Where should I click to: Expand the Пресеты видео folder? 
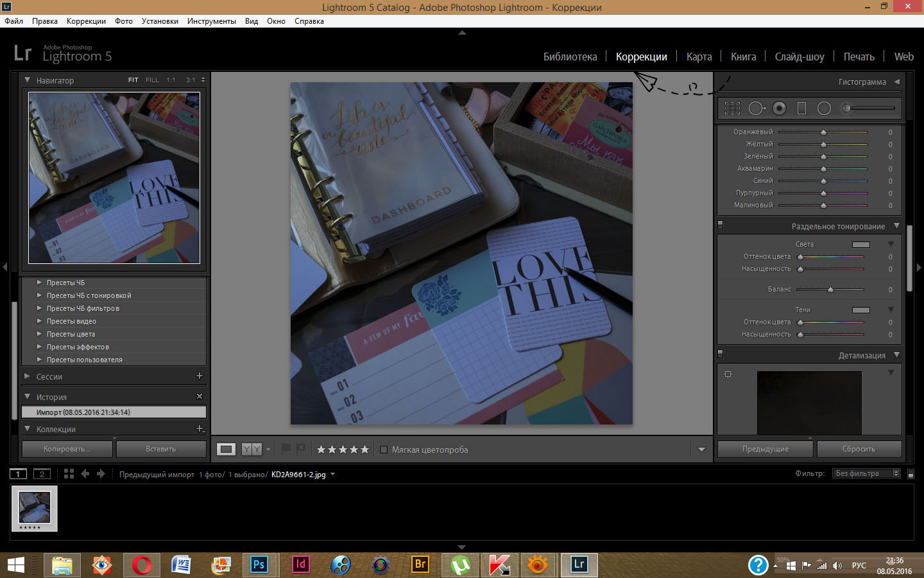(x=39, y=321)
